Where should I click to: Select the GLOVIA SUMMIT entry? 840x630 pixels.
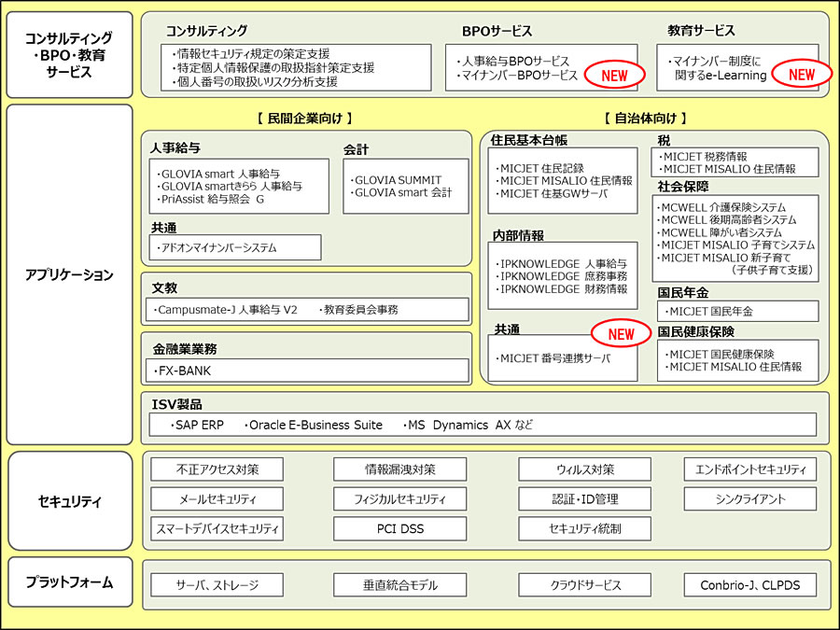pyautogui.click(x=397, y=180)
